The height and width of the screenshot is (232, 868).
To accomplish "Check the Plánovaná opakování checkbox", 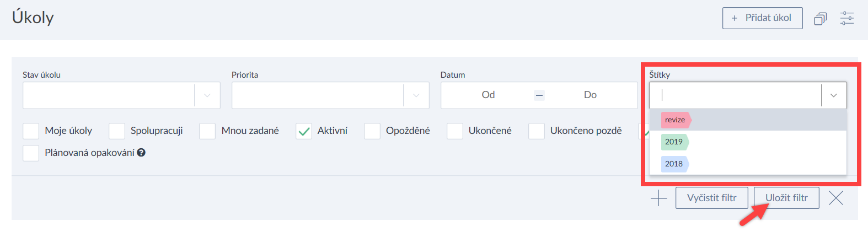I will [31, 153].
